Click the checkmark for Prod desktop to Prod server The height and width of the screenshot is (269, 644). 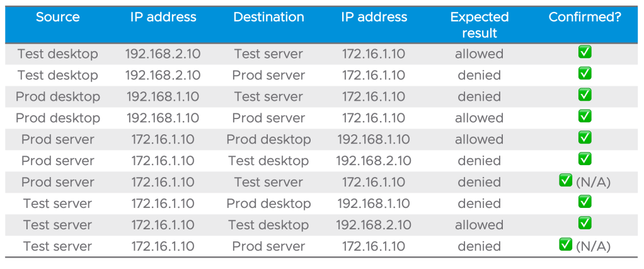[585, 117]
